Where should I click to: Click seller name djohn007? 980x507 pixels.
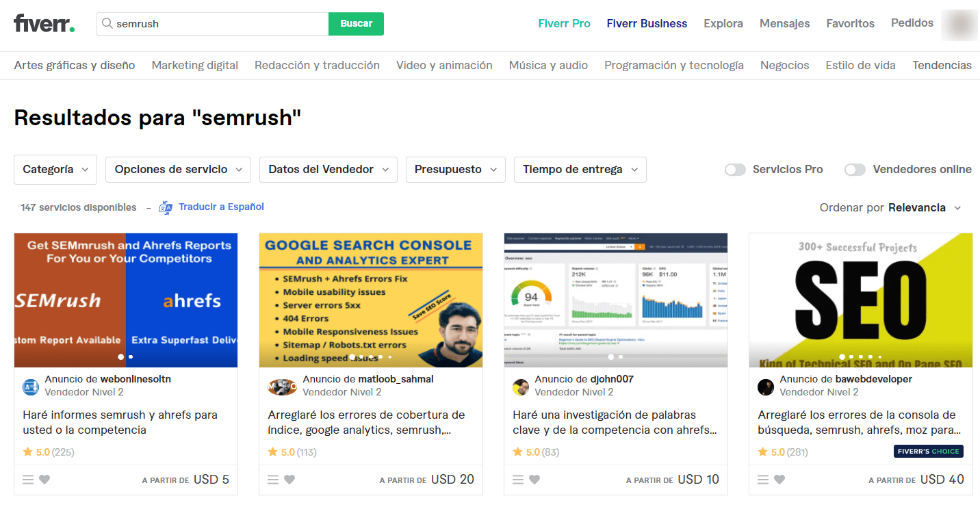[x=612, y=379]
